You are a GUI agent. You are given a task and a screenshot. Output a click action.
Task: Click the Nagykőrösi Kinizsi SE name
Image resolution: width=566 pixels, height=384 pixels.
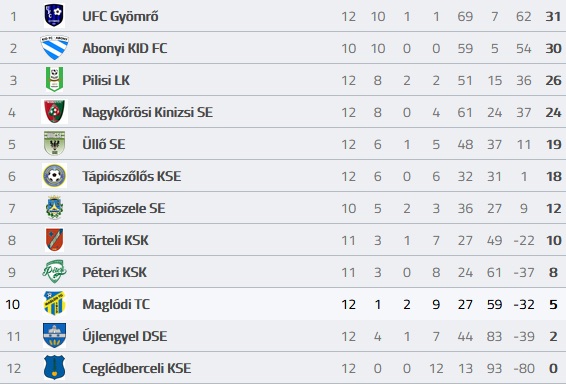[147, 113]
